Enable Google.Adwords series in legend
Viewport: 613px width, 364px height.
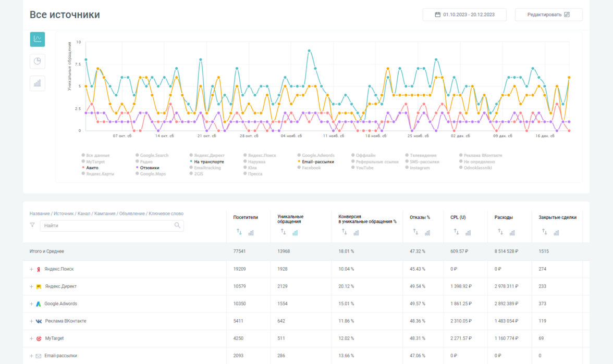318,155
